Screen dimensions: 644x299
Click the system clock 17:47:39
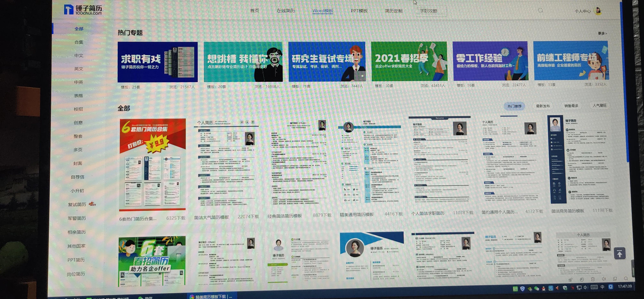625,287
